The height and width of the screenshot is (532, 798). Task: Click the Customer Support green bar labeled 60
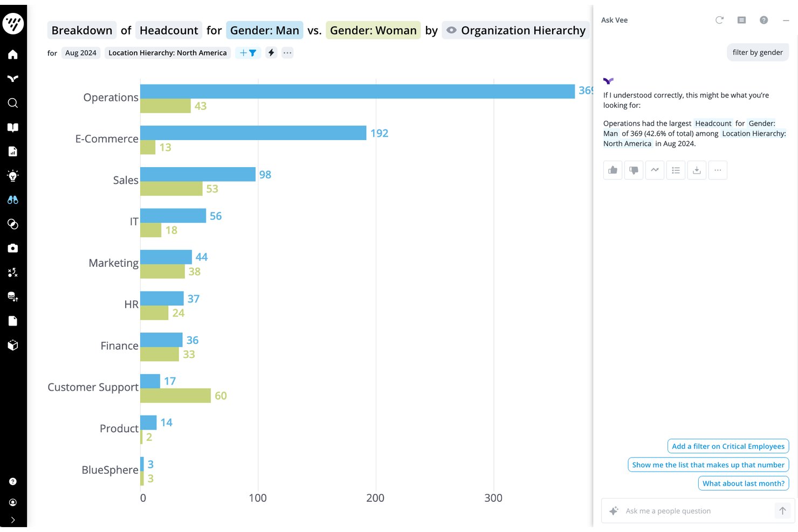(x=175, y=396)
